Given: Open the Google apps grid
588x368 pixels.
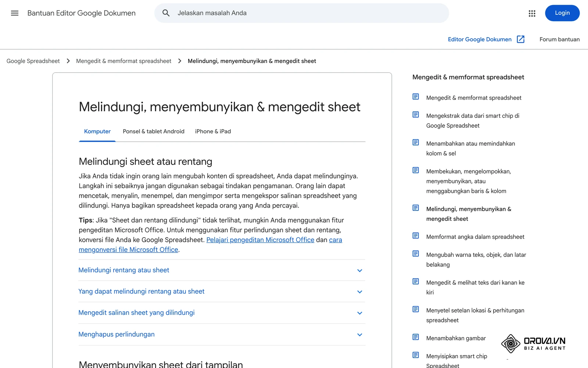Looking at the screenshot, I should pos(532,13).
